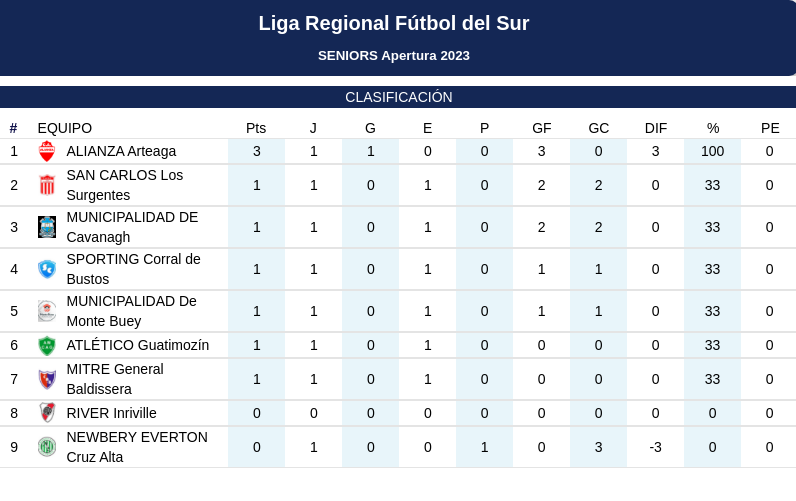Open the ATLÉTICO Guatimozín team name
Viewport: 796px width, 501px height.
[x=138, y=345]
